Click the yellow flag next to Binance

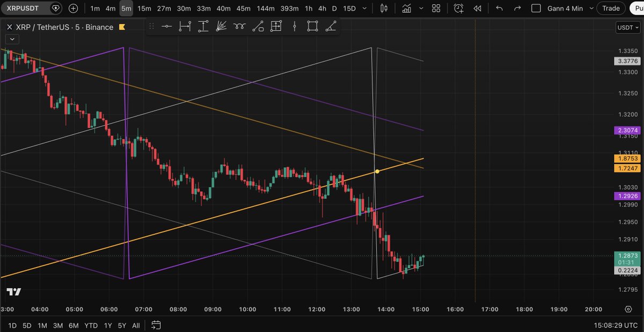(x=122, y=27)
